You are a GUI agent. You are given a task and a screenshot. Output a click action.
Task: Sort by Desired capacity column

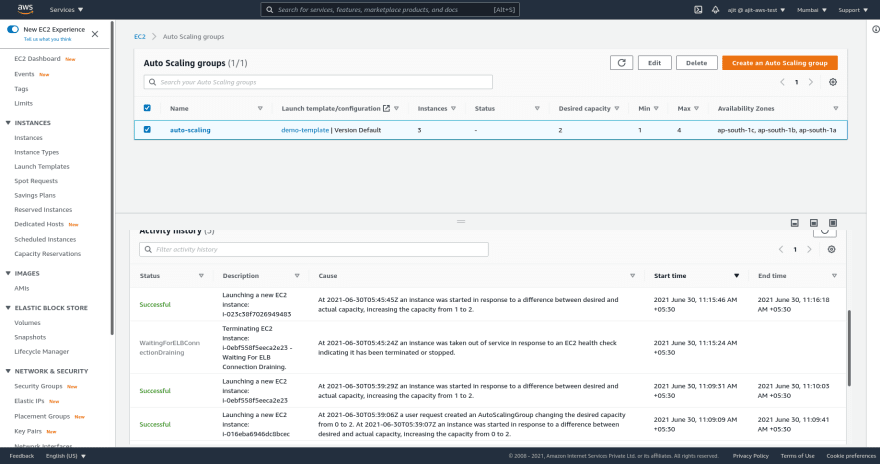[x=617, y=108]
